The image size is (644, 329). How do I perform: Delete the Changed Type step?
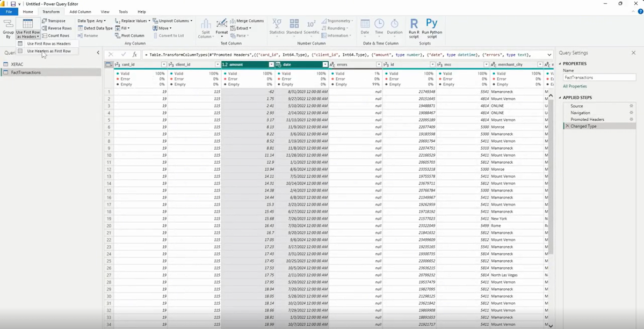[x=567, y=126]
